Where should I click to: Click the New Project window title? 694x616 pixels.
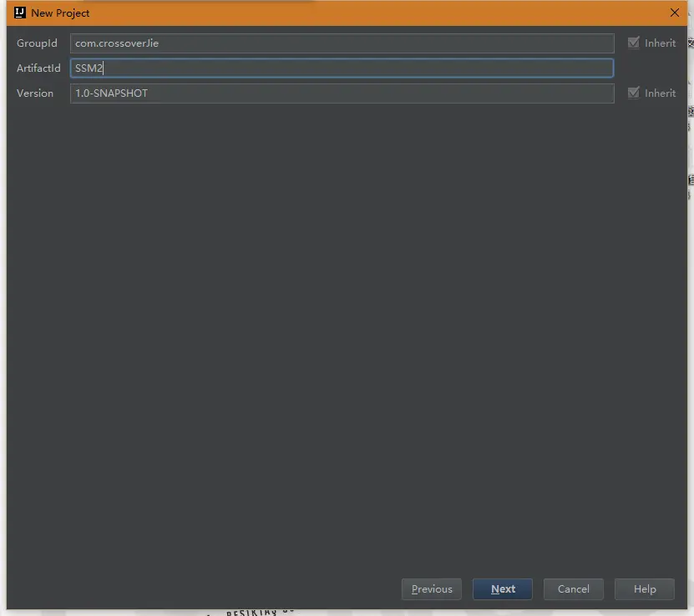60,13
